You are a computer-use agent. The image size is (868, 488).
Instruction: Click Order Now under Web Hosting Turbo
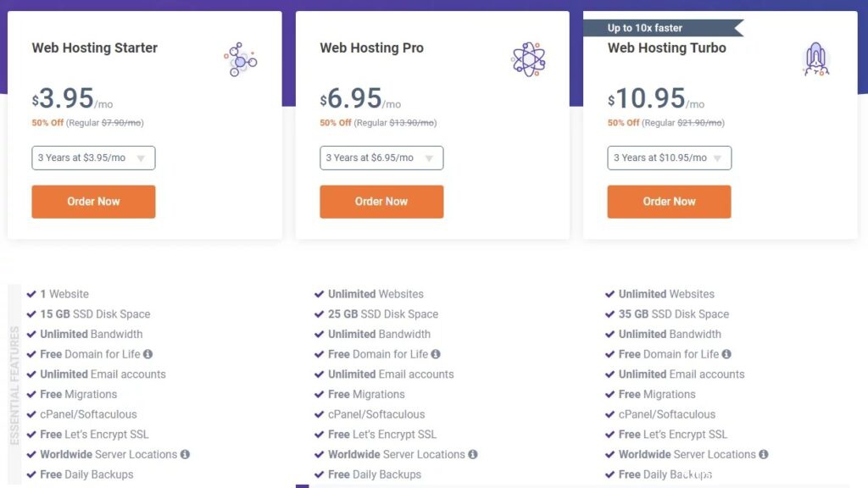click(x=669, y=202)
